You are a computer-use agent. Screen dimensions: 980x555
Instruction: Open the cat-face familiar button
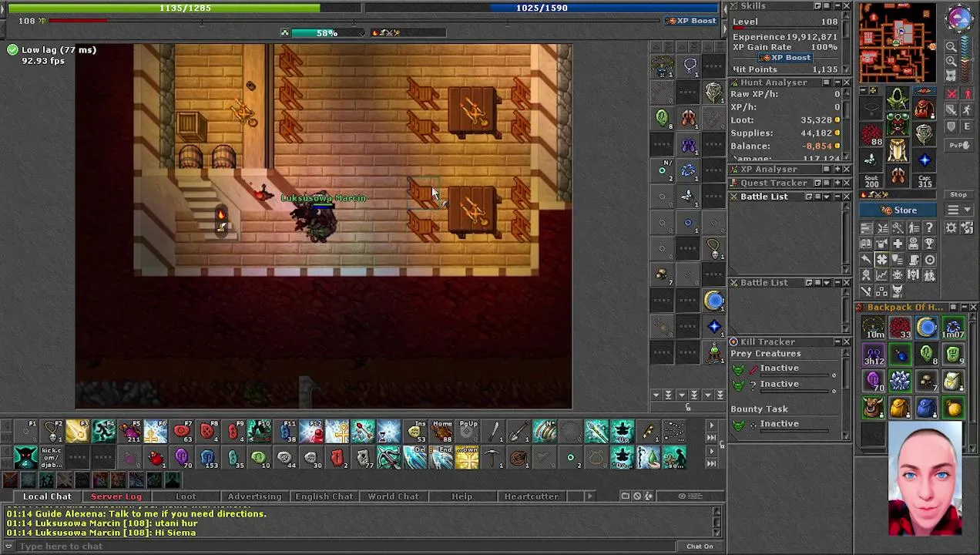898,291
